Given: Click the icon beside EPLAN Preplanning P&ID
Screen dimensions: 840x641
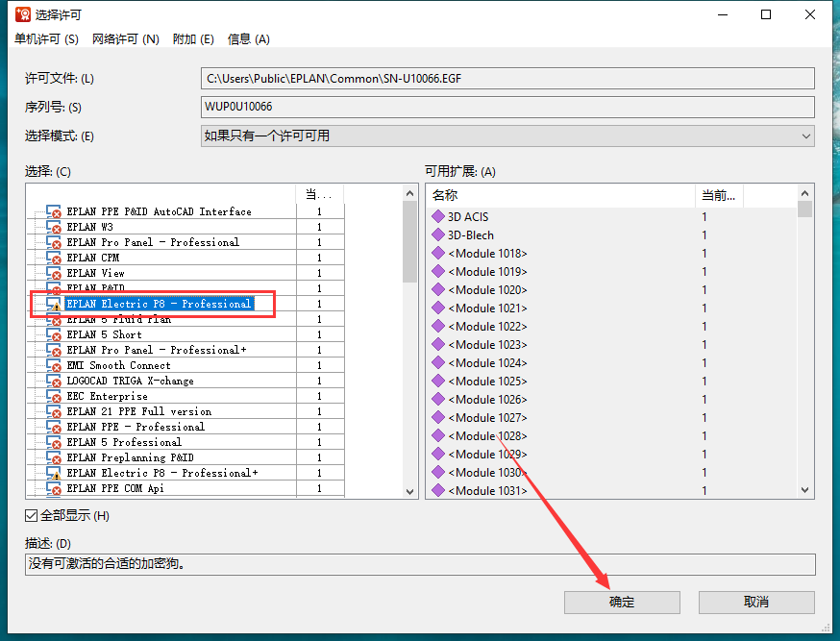Looking at the screenshot, I should [54, 458].
